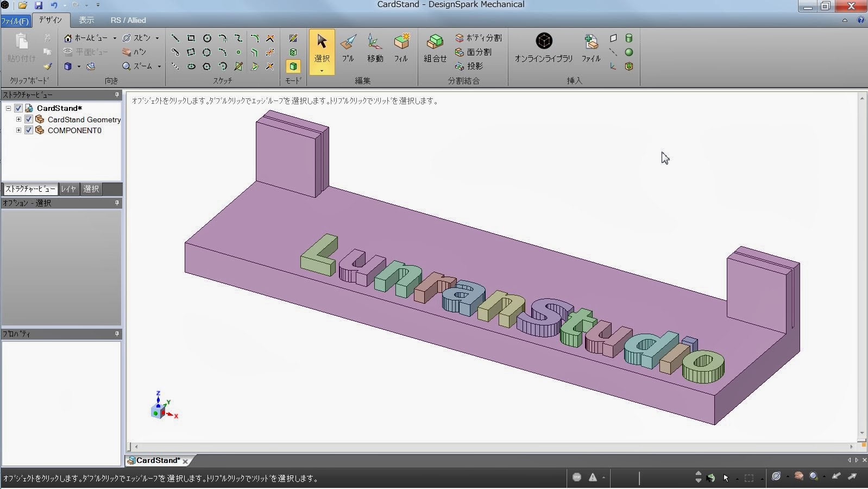Click the Project (投影) tool
This screenshot has height=489, width=868.
469,66
